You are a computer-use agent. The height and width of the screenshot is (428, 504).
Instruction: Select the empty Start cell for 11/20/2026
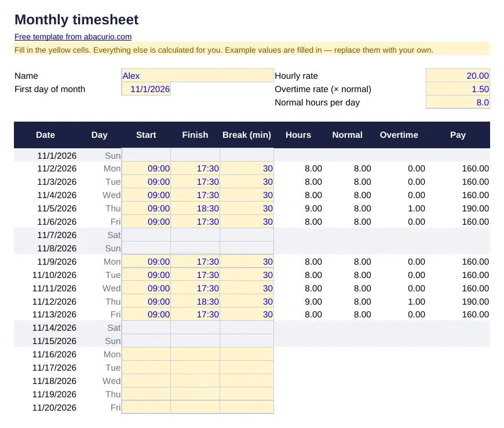[146, 407]
